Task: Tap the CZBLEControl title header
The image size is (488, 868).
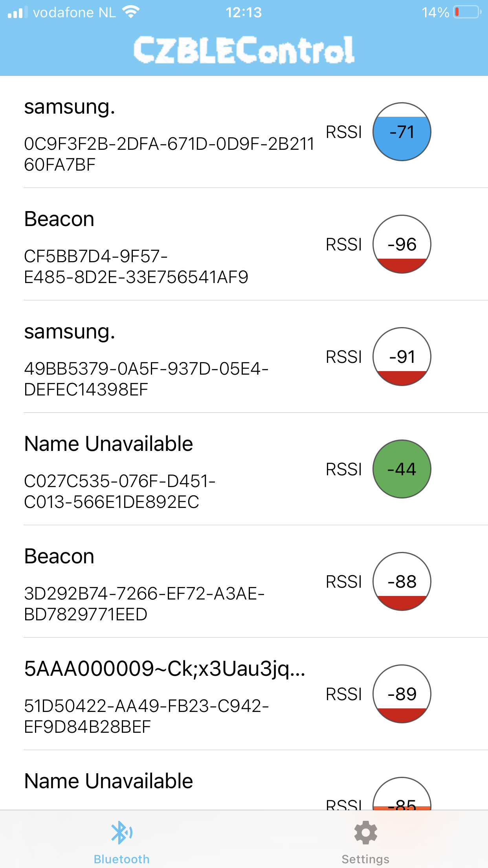Action: click(244, 50)
